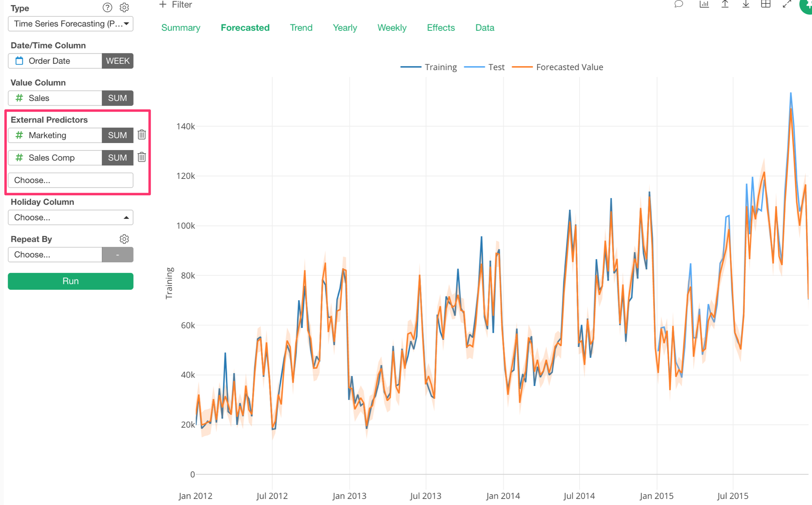Click the comment speech bubble icon
Screen dimensions: 812x505
click(x=678, y=4)
